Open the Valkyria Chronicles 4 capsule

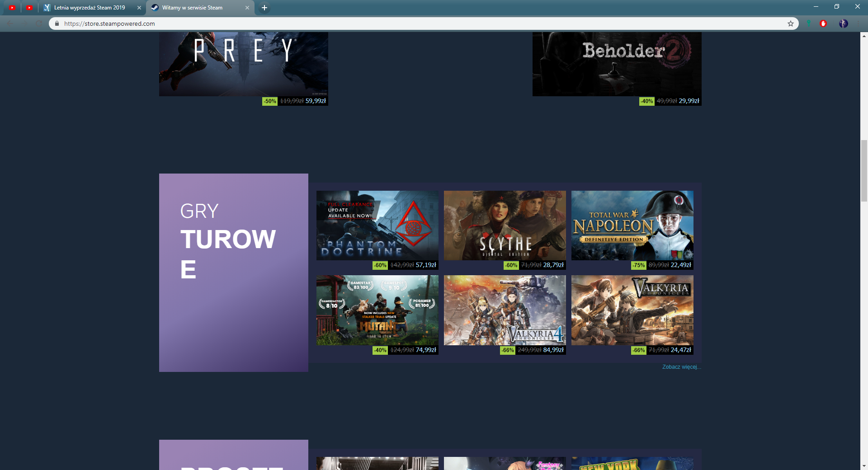(505, 310)
